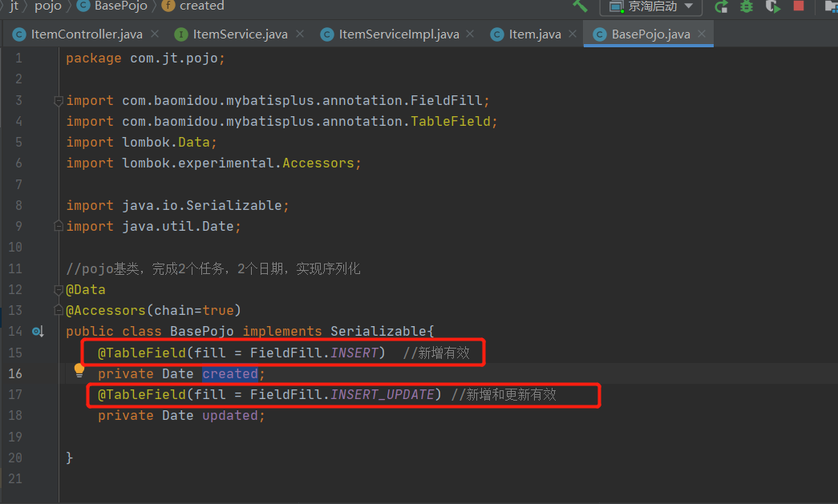Screen dimensions: 838x504
Task: Click 'INSERT' constant on line 15
Action: pyautogui.click(x=354, y=353)
